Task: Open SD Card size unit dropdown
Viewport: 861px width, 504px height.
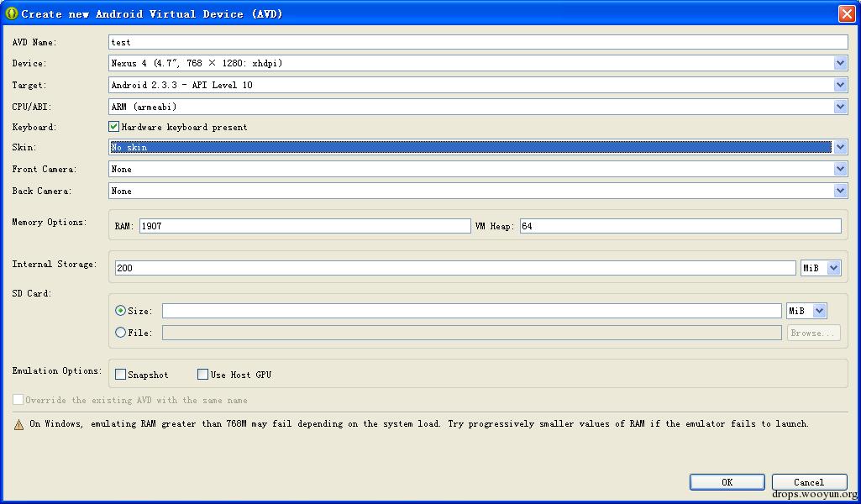Action: [x=819, y=311]
